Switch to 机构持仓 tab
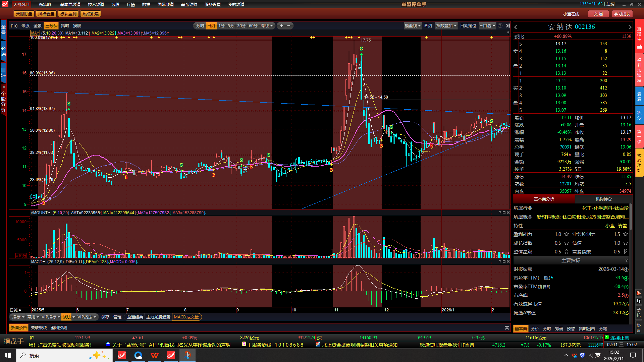The width and height of the screenshot is (644, 362). click(x=603, y=199)
